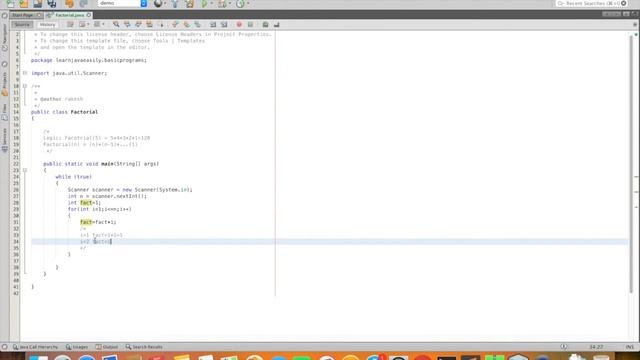Comment the selected lines
This screenshot has width=640, height=360.
coord(265,24)
